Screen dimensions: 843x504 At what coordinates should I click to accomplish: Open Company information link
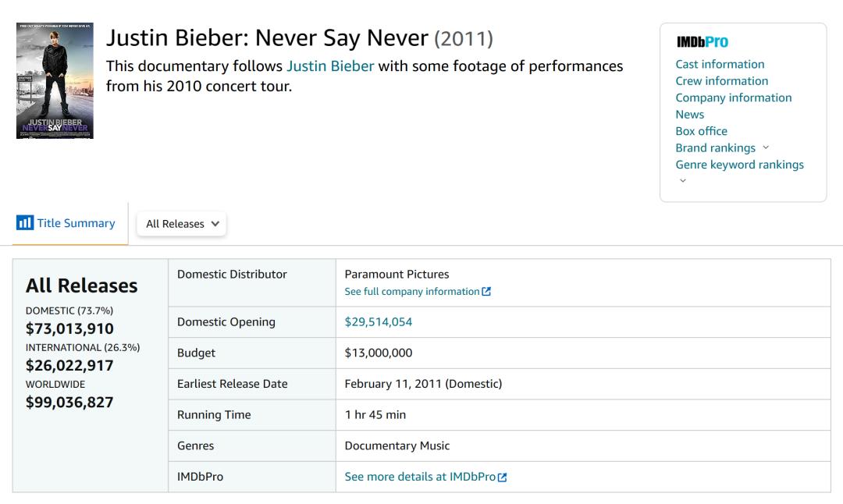coord(734,98)
